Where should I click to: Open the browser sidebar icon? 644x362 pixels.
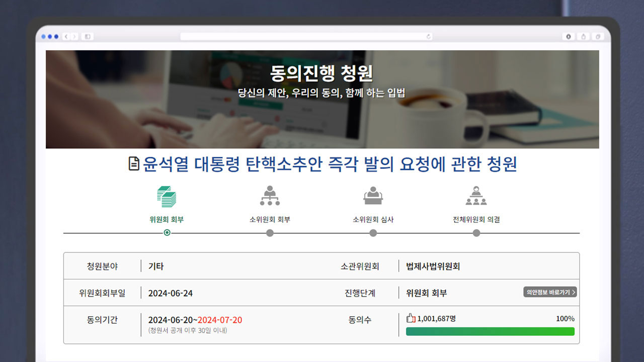(87, 36)
